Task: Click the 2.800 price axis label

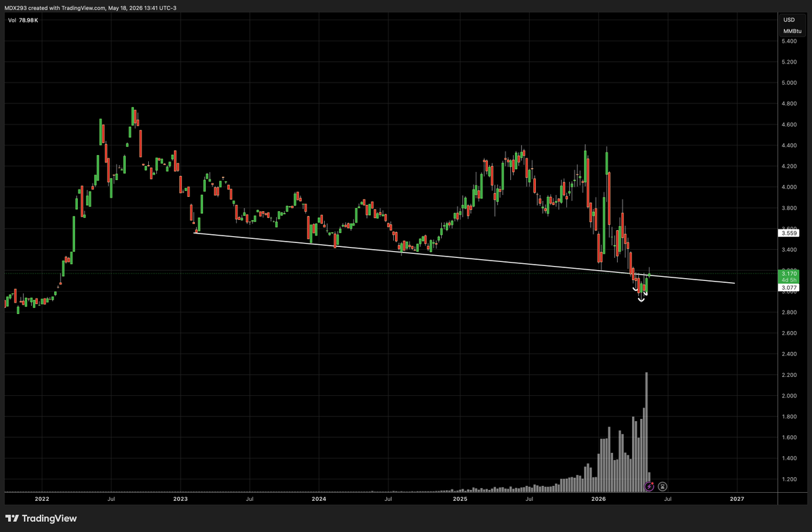Action: point(789,313)
